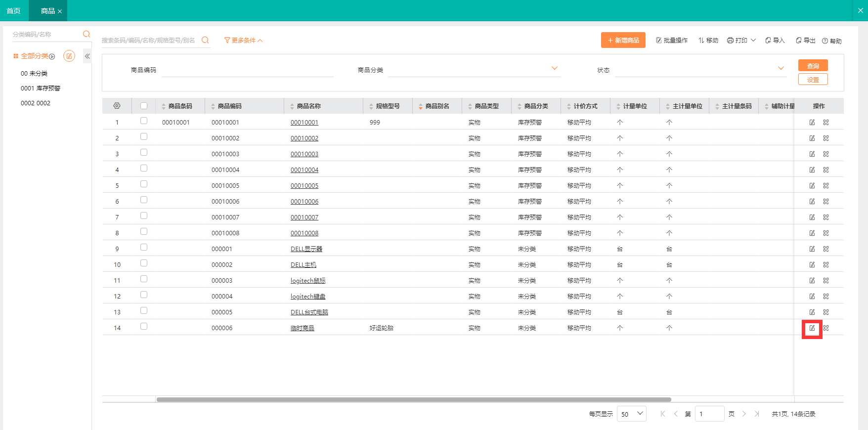The height and width of the screenshot is (430, 868).
Task: Toggle the select-all header checkbox
Action: [144, 106]
